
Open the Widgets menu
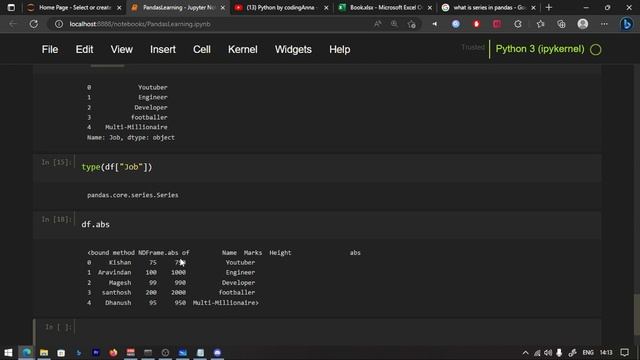(x=293, y=49)
